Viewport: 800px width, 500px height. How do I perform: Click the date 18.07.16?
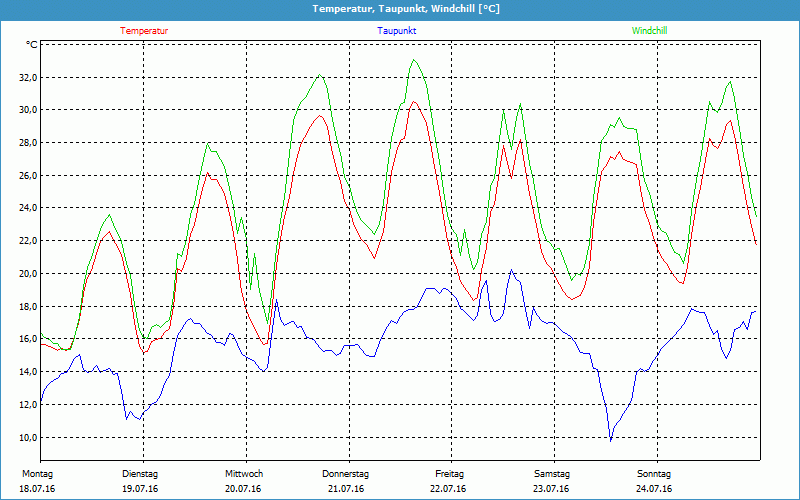[37, 489]
